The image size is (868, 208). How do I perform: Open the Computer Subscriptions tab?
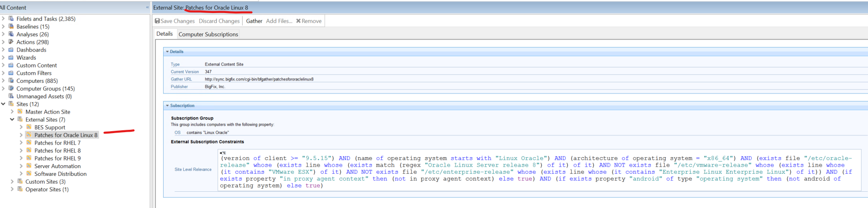point(208,34)
